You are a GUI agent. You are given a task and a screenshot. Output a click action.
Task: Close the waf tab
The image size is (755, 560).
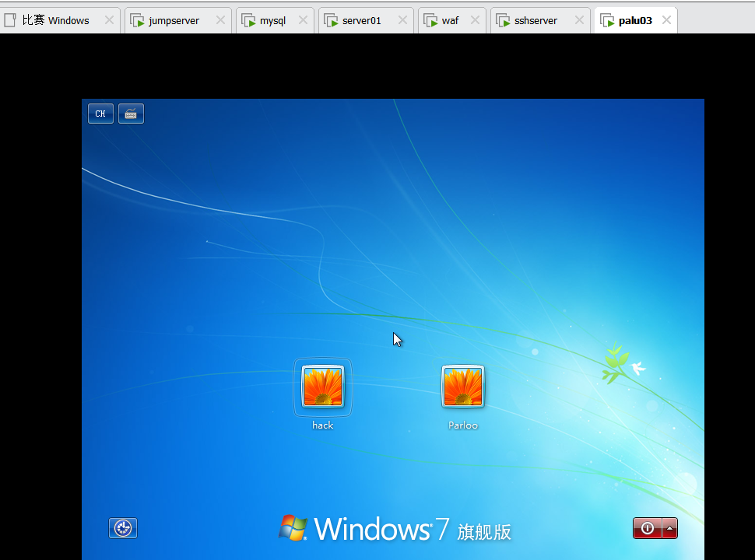[476, 20]
